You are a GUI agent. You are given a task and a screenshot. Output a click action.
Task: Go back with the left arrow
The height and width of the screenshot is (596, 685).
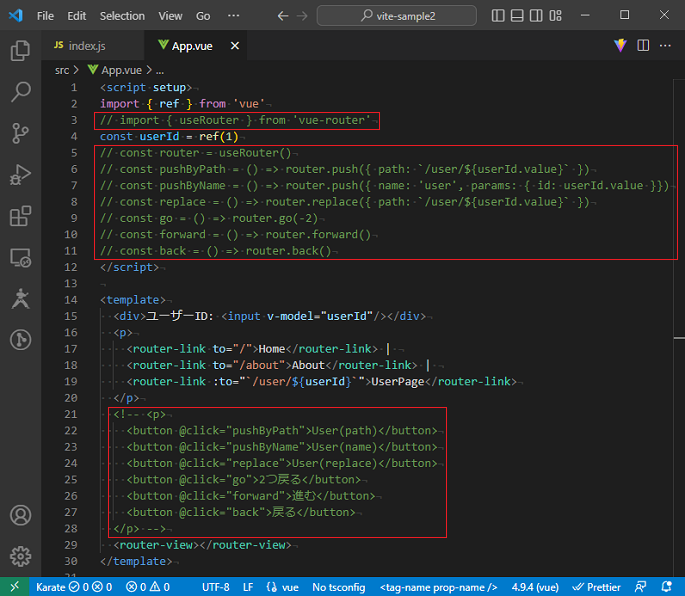pyautogui.click(x=283, y=16)
